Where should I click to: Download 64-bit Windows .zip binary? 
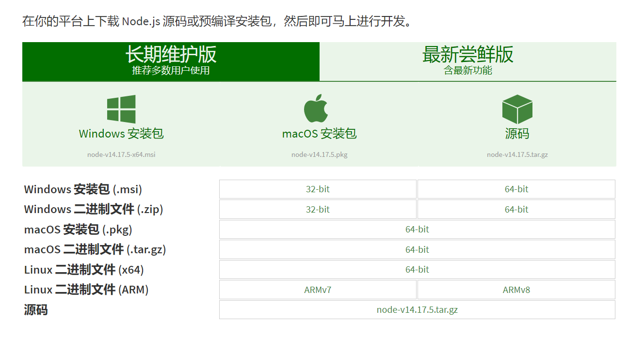(516, 209)
